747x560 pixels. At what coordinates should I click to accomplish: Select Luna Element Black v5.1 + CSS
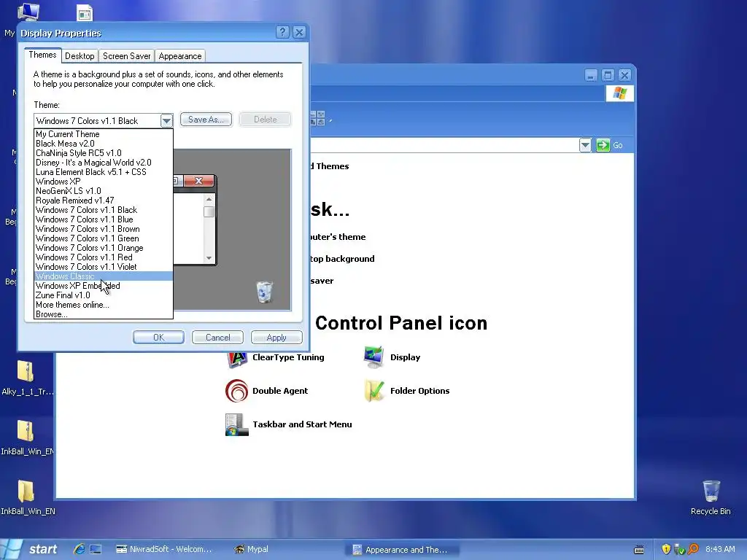coord(104,172)
